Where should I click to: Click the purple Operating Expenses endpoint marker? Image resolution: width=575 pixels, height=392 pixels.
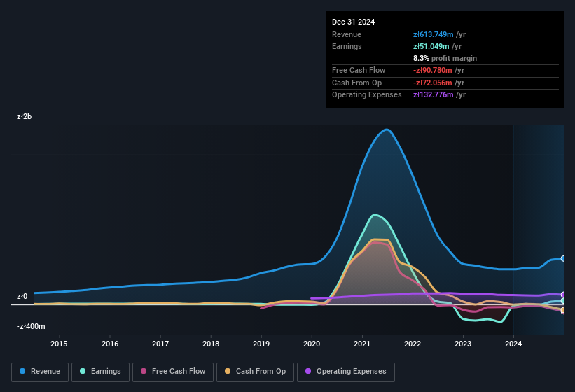(x=562, y=295)
